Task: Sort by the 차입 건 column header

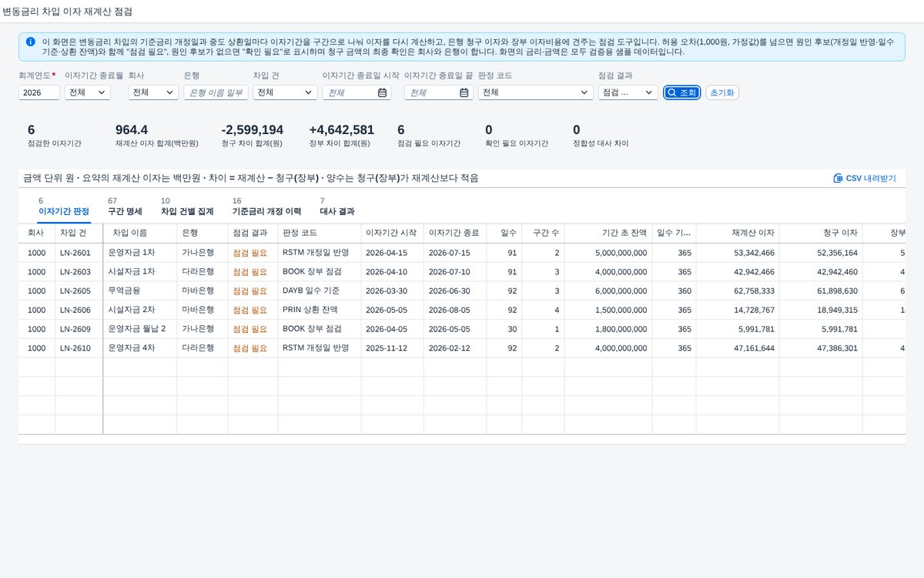Action: click(x=79, y=233)
